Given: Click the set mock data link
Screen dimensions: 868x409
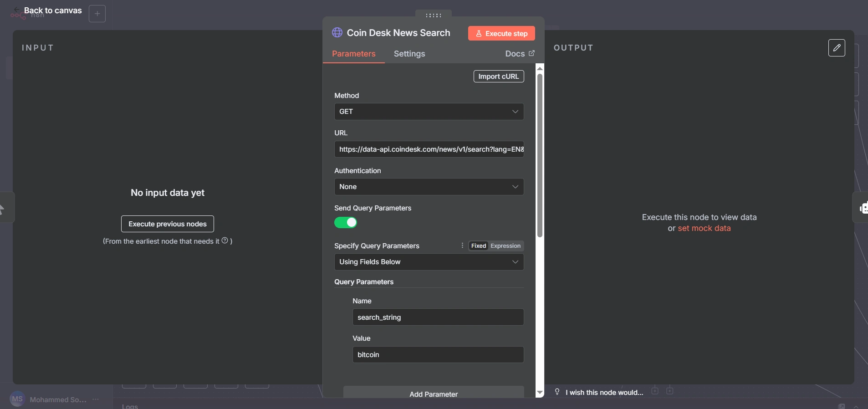Looking at the screenshot, I should pyautogui.click(x=704, y=228).
